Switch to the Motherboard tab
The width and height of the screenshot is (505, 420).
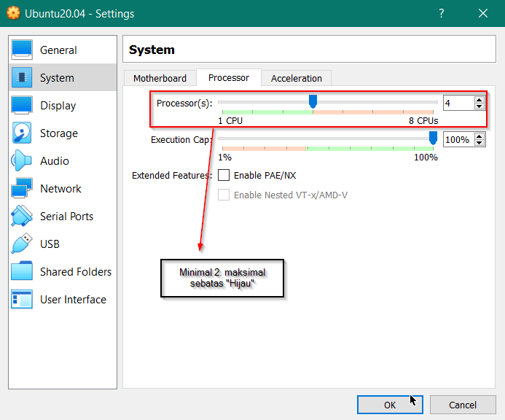click(x=160, y=78)
